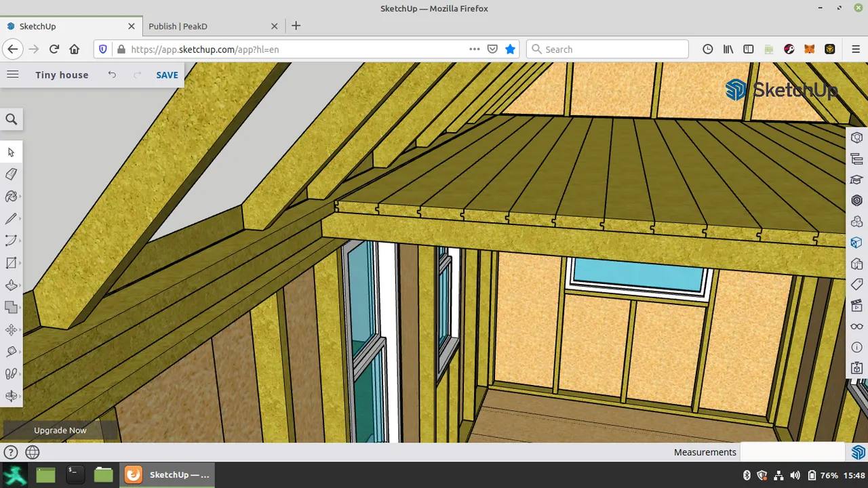Open the terminal from the taskbar
This screenshot has width=868, height=488.
pyautogui.click(x=75, y=474)
